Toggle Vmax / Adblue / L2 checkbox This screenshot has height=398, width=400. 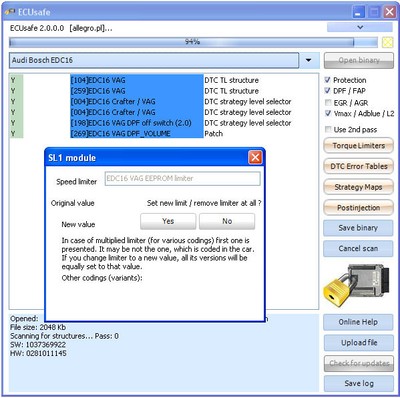328,113
